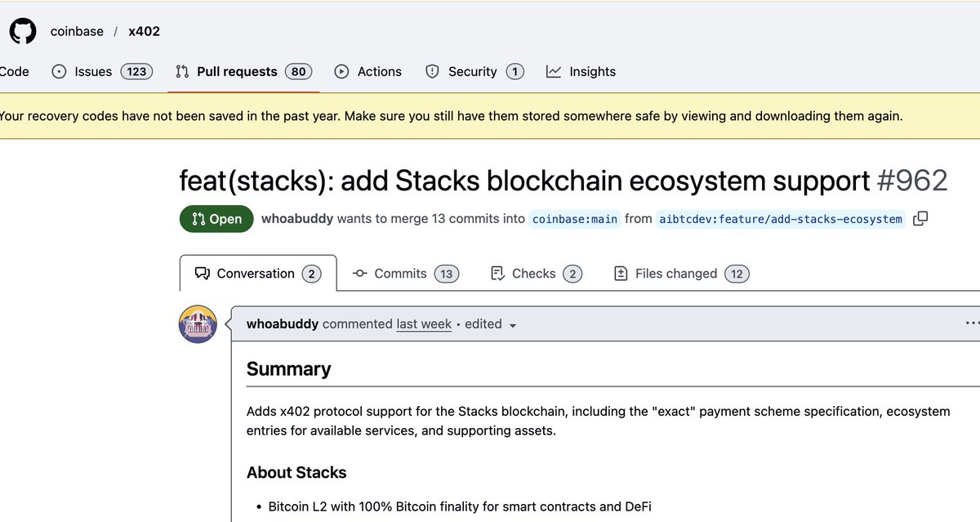Viewport: 980px width, 522px height.
Task: Click the Pull requests count badge 80
Action: (298, 72)
